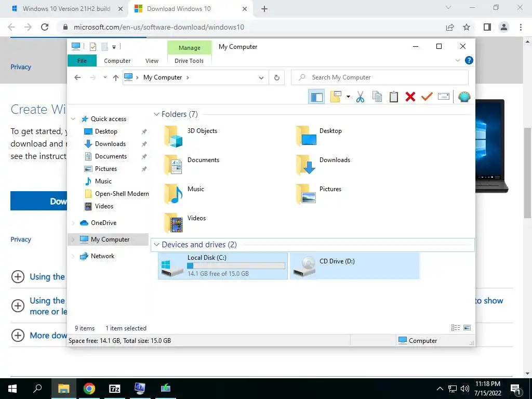Click the Folder Options toolbar icon

(336, 97)
